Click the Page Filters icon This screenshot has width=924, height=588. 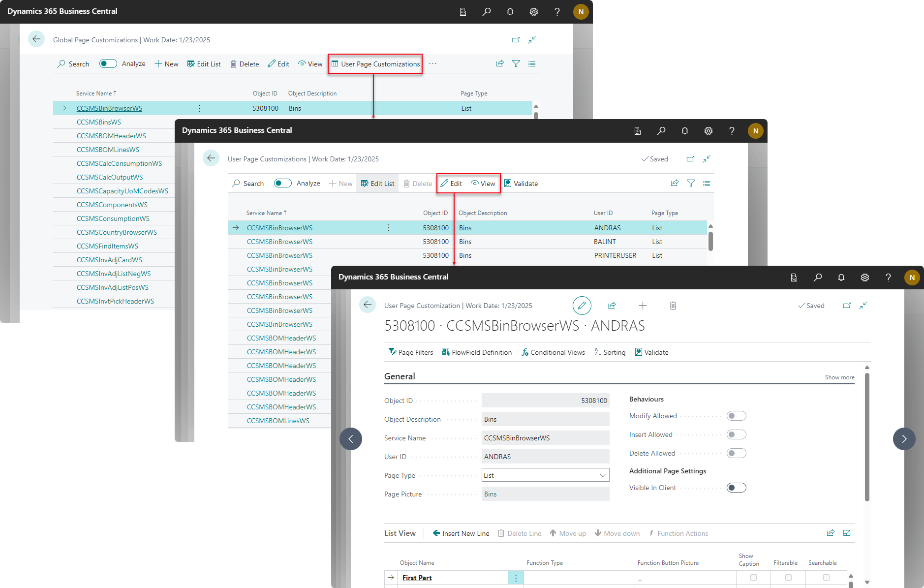click(x=393, y=352)
